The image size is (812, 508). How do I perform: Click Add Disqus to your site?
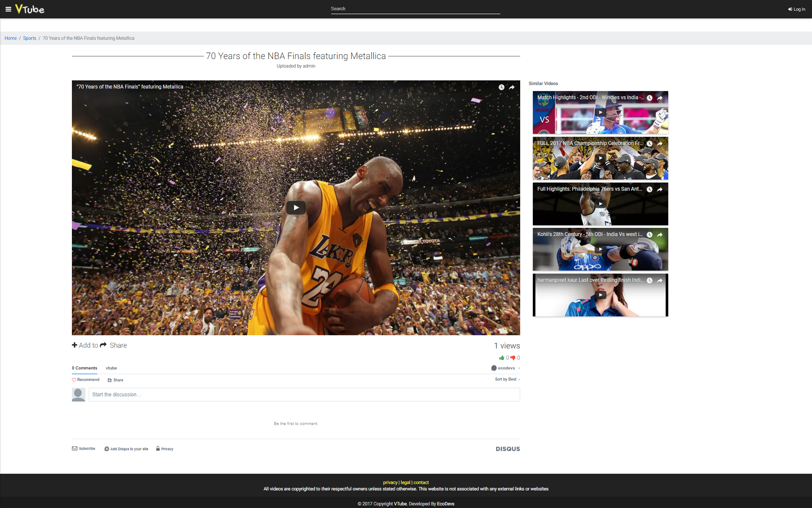(x=126, y=449)
